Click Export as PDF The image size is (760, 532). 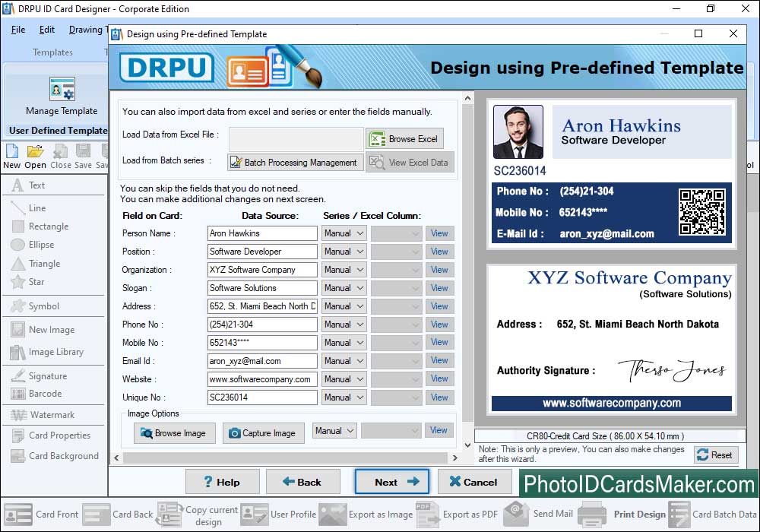click(457, 514)
